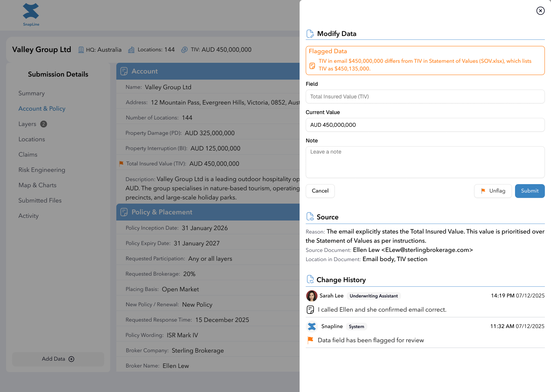Click the icon on the Policy & Placement header

pyautogui.click(x=124, y=212)
